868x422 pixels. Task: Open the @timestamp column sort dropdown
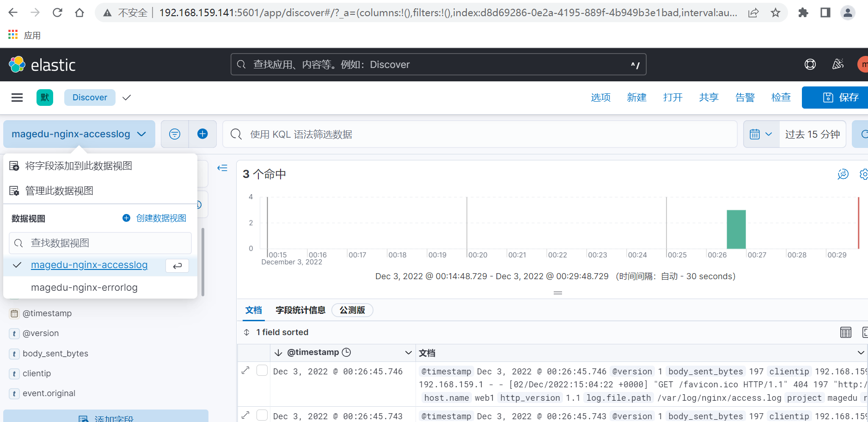coord(409,352)
